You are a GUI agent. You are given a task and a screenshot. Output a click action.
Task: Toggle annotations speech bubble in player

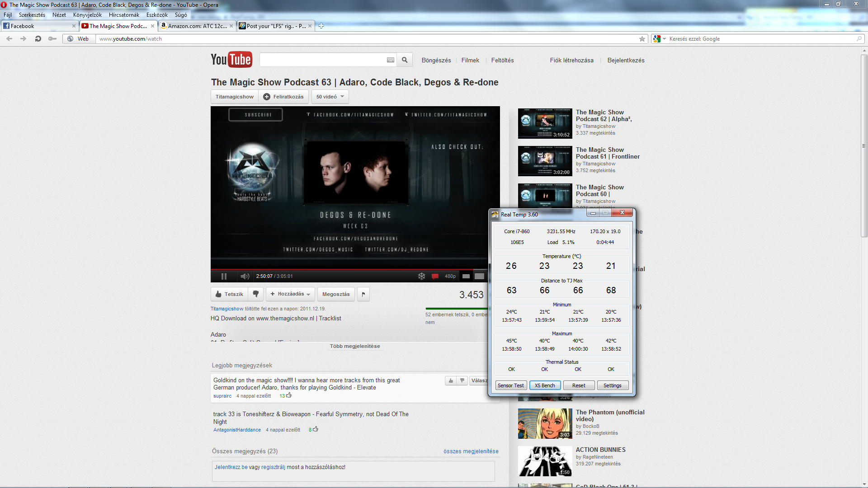435,277
